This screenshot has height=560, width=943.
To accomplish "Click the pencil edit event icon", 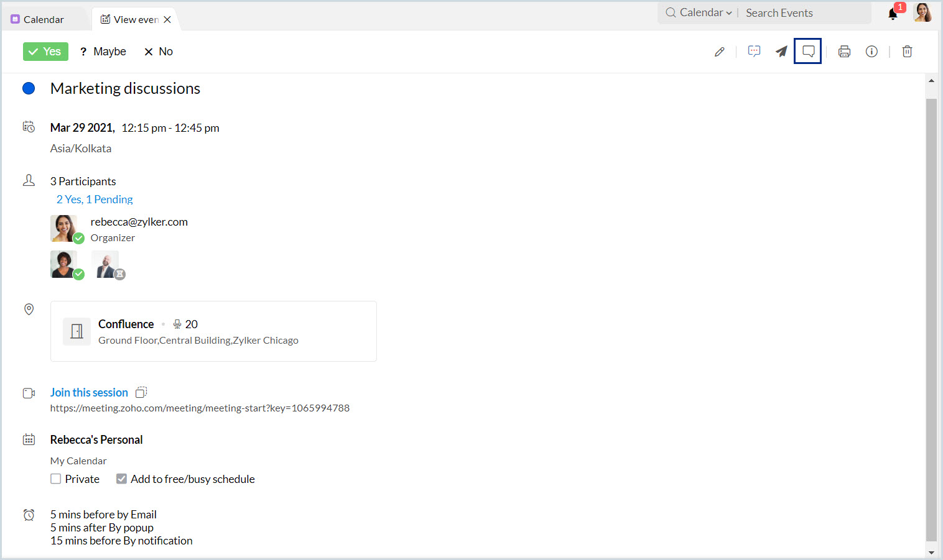I will click(x=720, y=52).
